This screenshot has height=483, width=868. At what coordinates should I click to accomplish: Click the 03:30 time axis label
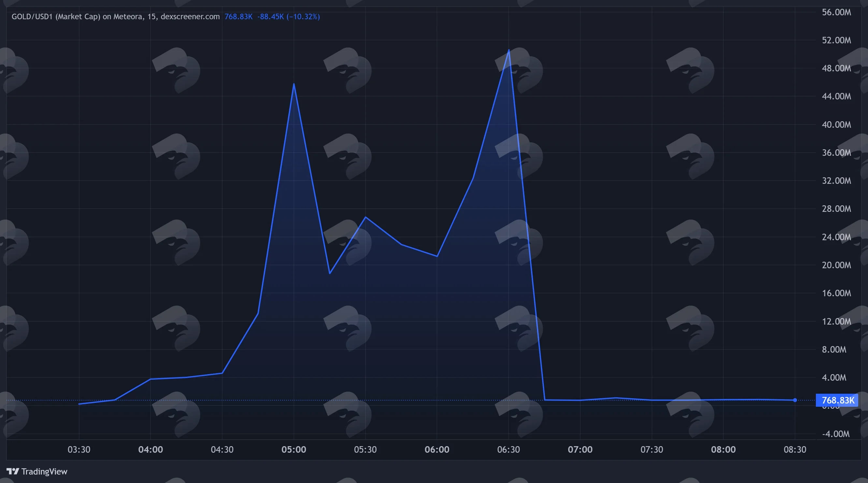click(x=79, y=450)
